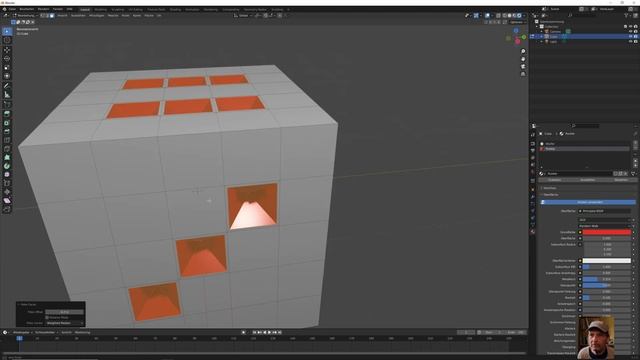Open viewport shading options dropdown arrow
This screenshot has width=640, height=360.
click(524, 16)
